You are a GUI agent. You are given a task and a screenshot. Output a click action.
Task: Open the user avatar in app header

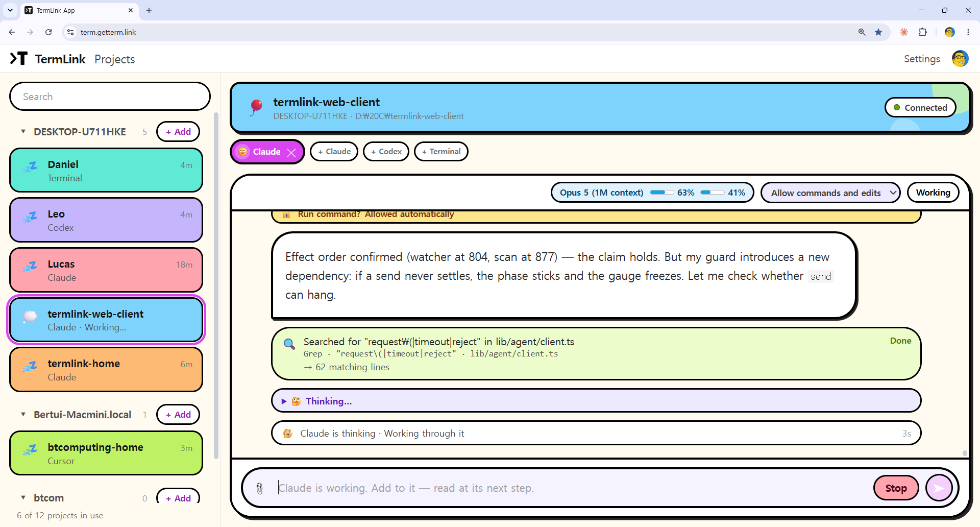(x=960, y=59)
